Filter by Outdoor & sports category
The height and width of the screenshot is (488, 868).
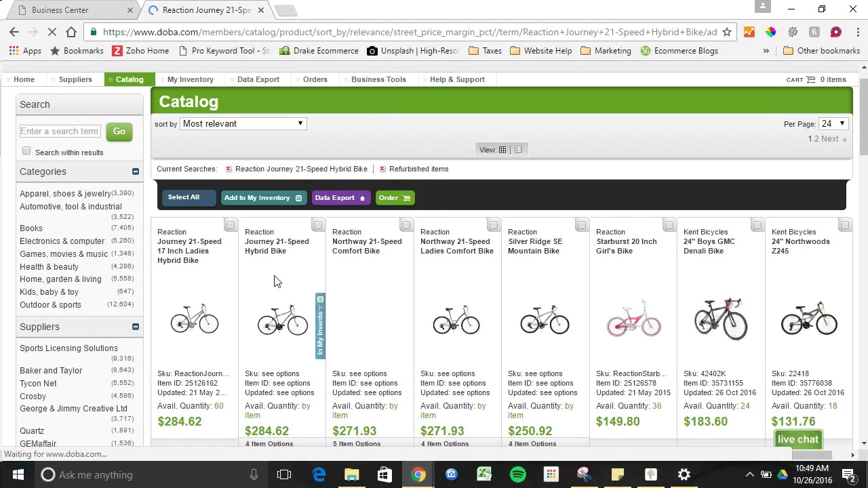click(x=50, y=305)
